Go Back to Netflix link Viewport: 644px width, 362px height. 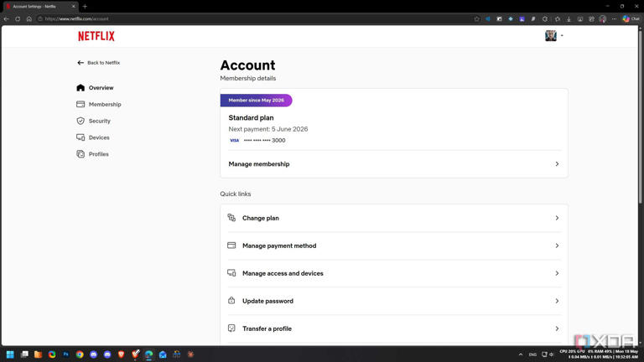99,63
